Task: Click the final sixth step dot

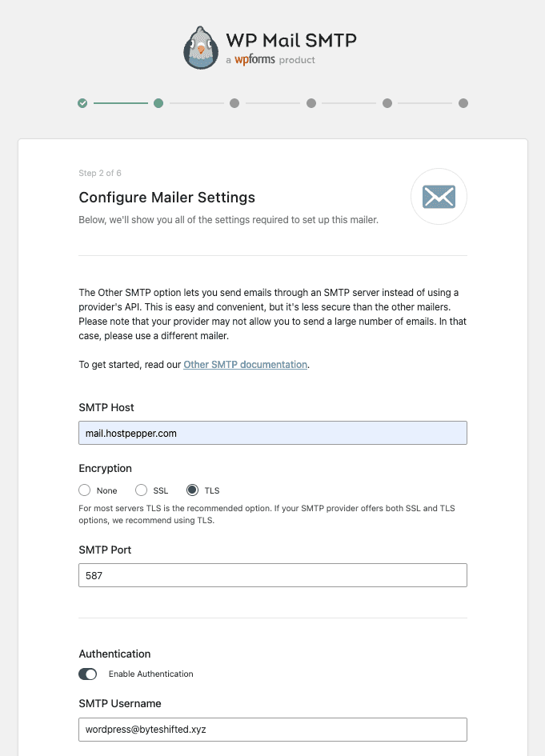Action: (x=463, y=103)
